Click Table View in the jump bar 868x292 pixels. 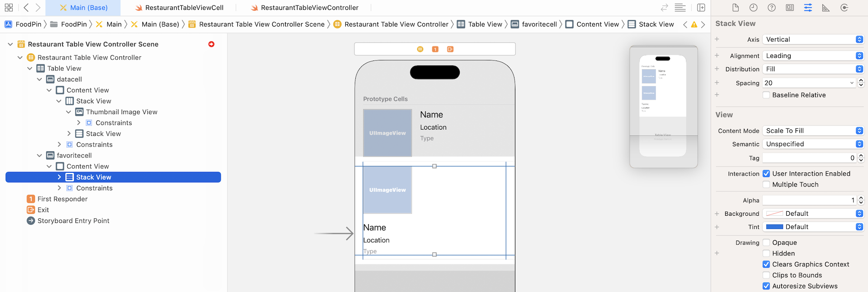click(480, 24)
